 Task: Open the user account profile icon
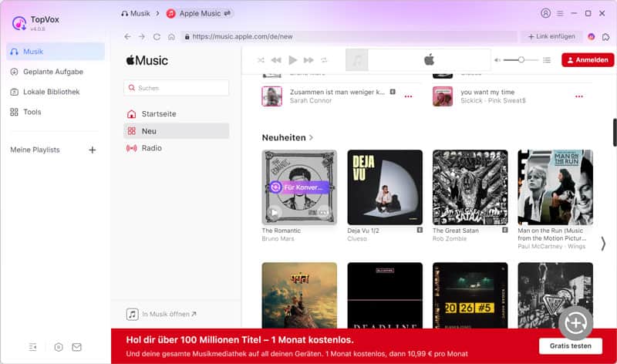(546, 13)
